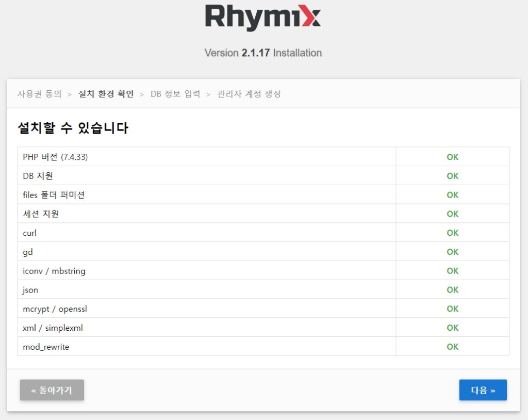Click the OK status for gd
Image resolution: width=528 pixels, height=420 pixels.
453,252
